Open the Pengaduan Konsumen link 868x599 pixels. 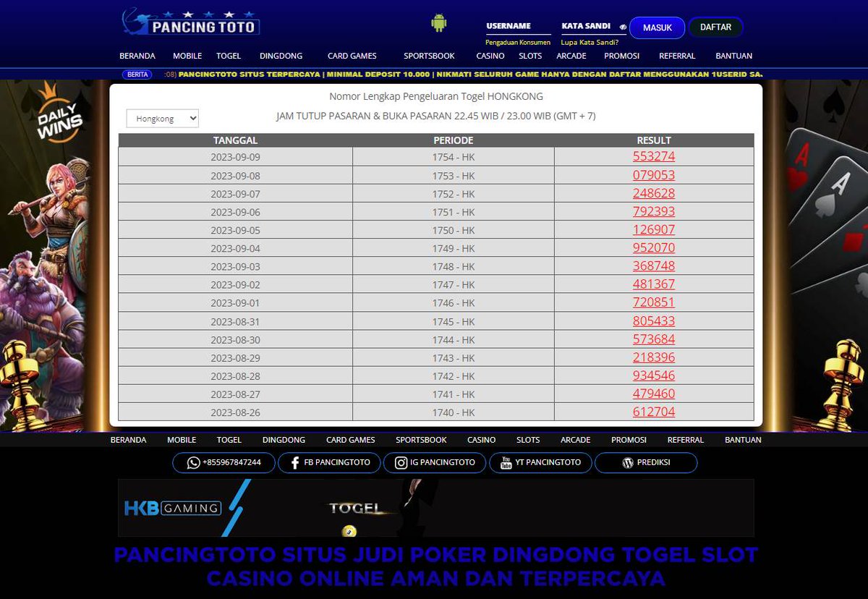(518, 42)
